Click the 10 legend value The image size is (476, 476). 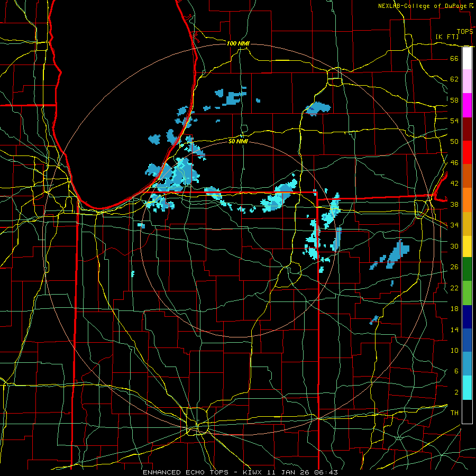(x=454, y=351)
